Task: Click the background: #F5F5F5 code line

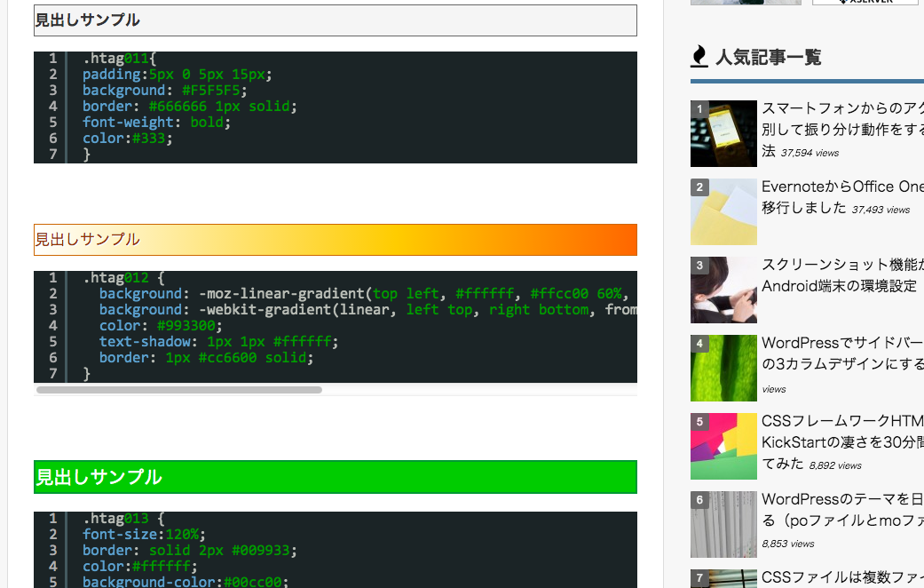Action: [x=164, y=91]
